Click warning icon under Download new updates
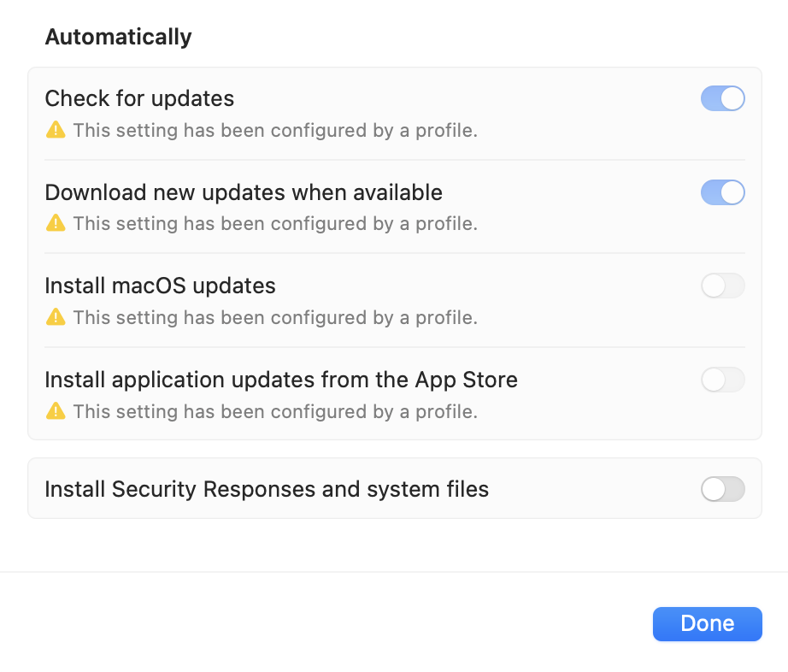This screenshot has width=788, height=672. (x=56, y=222)
